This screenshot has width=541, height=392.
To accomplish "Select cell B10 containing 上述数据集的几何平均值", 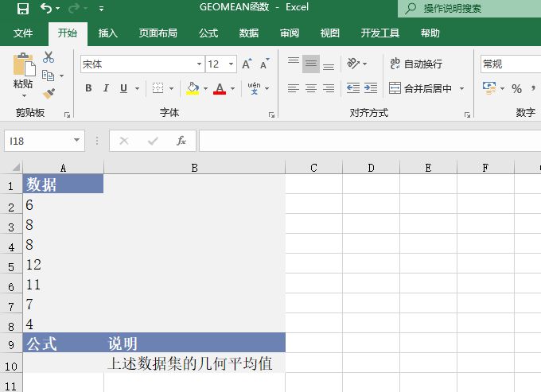I will [x=194, y=363].
